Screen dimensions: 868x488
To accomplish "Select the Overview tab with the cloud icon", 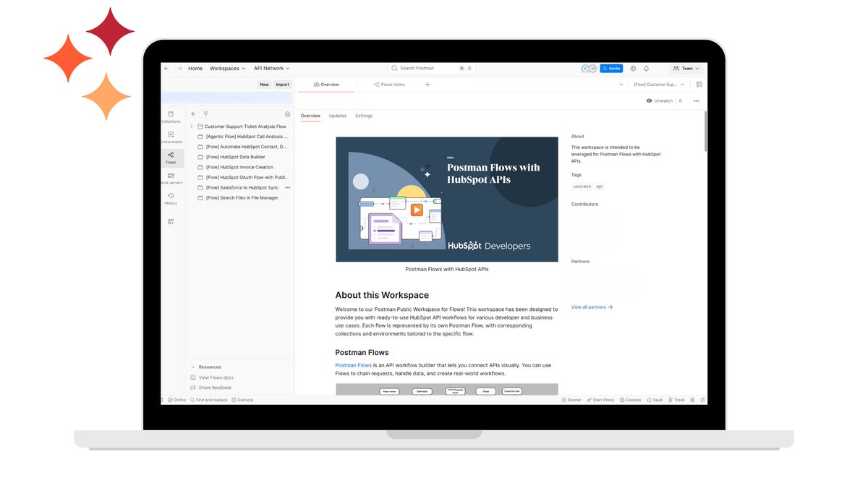I will click(x=326, y=85).
